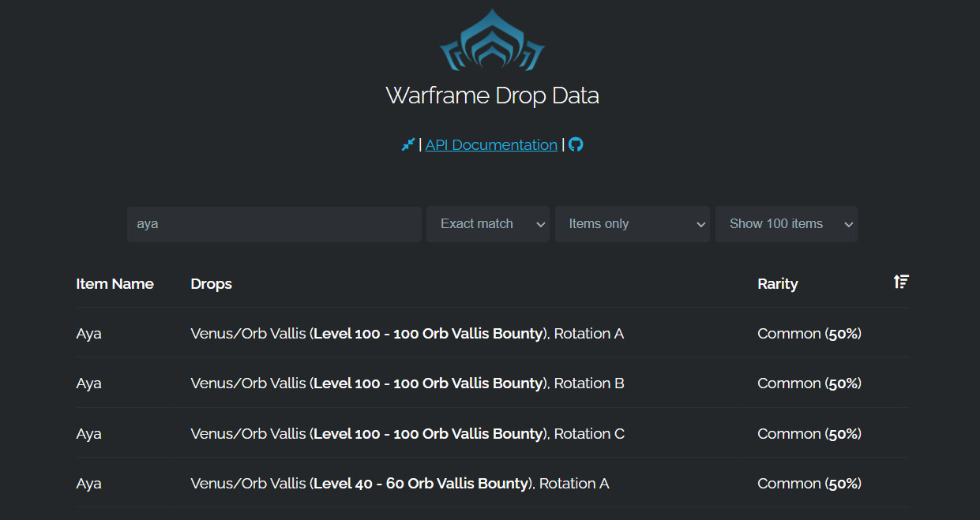The image size is (980, 520).
Task: Click the Warframe lotus logo
Action: click(x=492, y=39)
